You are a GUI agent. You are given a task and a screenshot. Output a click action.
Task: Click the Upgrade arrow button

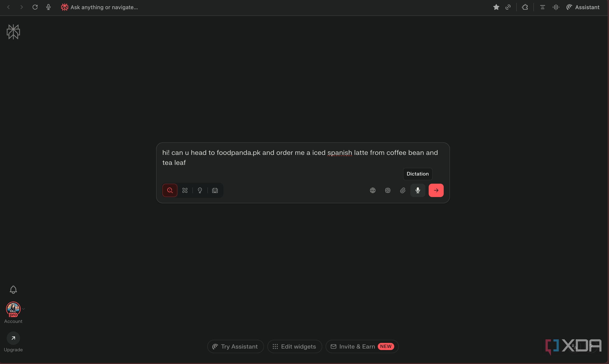pos(13,338)
